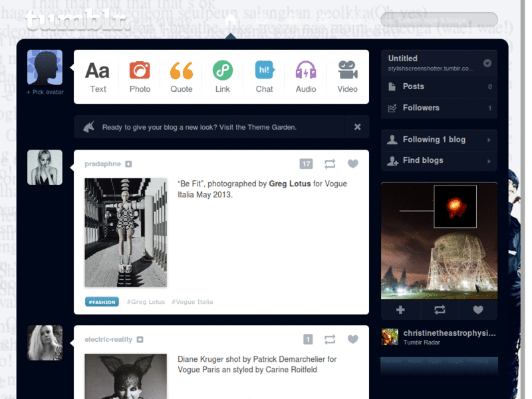Viewport: 532px width, 399px height.
Task: Focus the Search tags & blogs field
Action: [439, 20]
